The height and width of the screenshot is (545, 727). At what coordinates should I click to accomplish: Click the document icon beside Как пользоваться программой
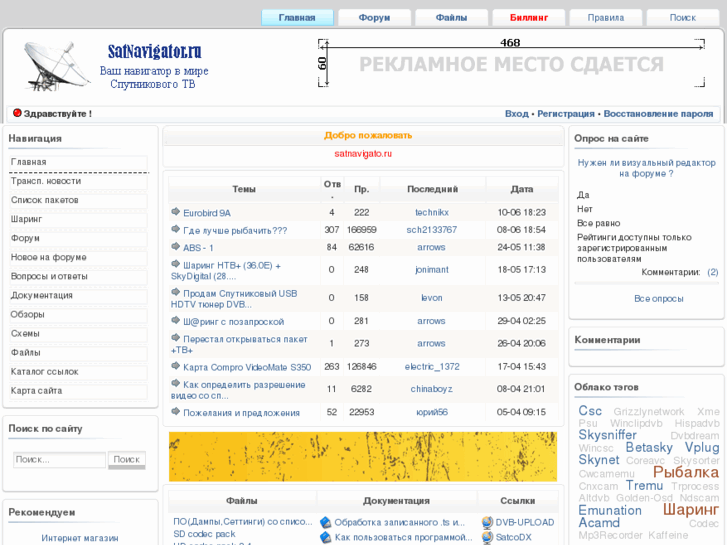tap(325, 538)
